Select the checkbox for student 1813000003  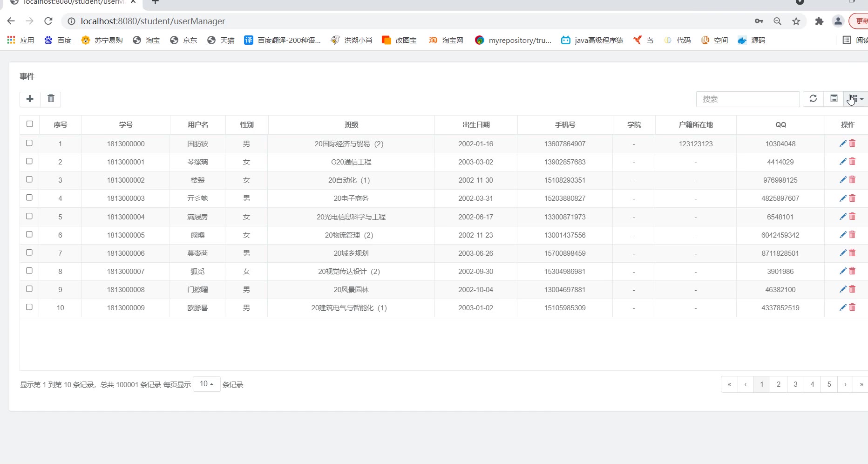(29, 198)
